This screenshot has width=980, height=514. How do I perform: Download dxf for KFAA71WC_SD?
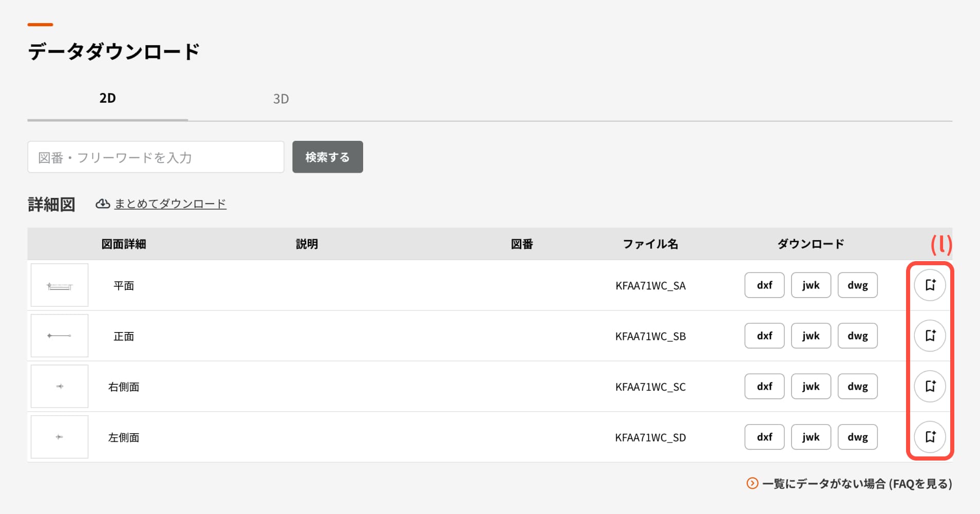(764, 437)
